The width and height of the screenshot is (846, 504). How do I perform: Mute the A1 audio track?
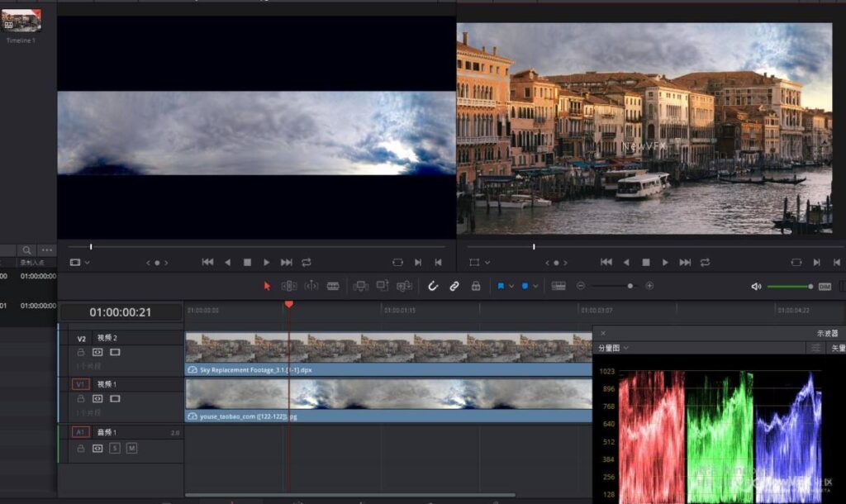click(x=131, y=449)
